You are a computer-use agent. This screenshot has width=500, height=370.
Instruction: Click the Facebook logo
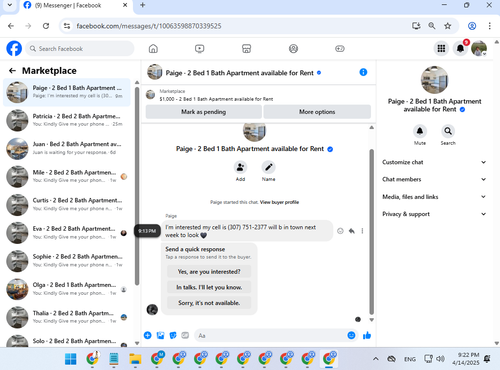(x=14, y=49)
